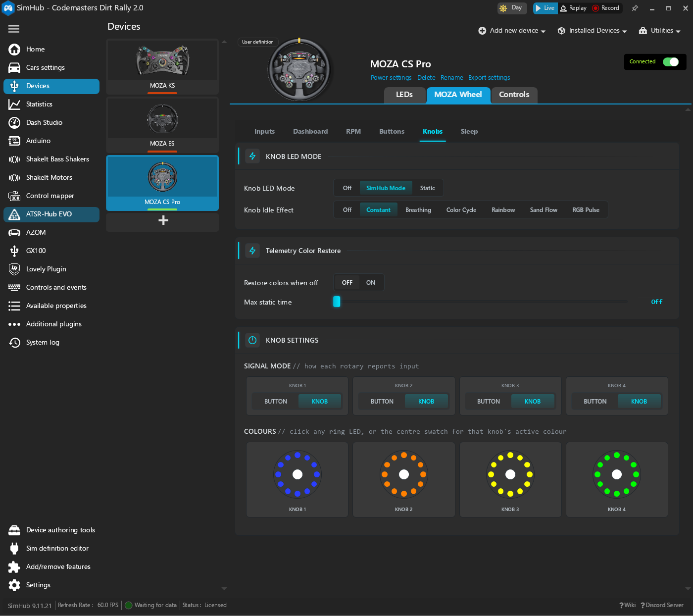Click the Power settings link

tap(391, 78)
